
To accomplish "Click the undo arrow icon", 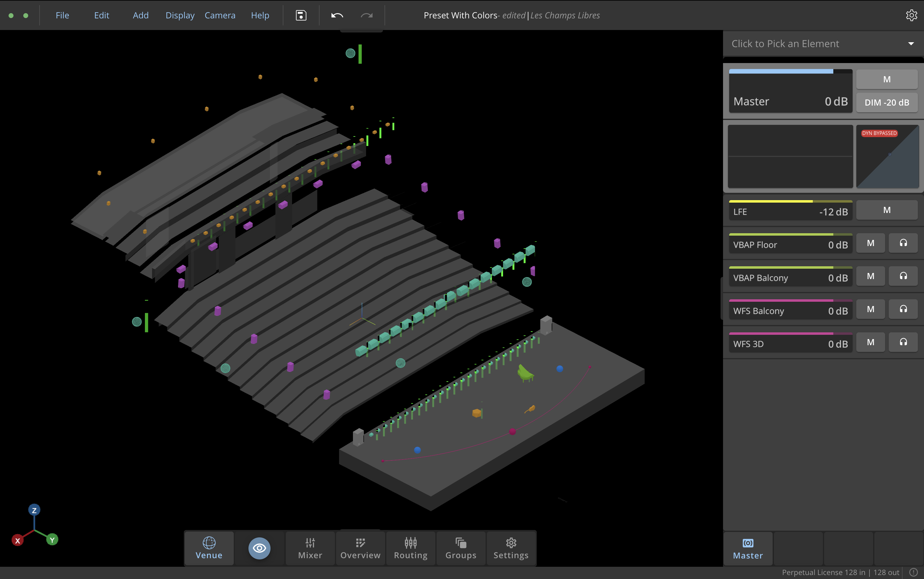I will [337, 15].
